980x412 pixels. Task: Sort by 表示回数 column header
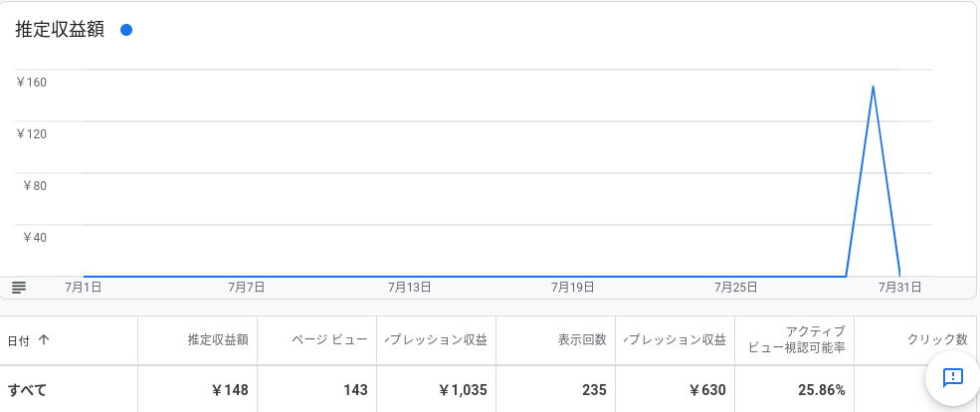(582, 340)
